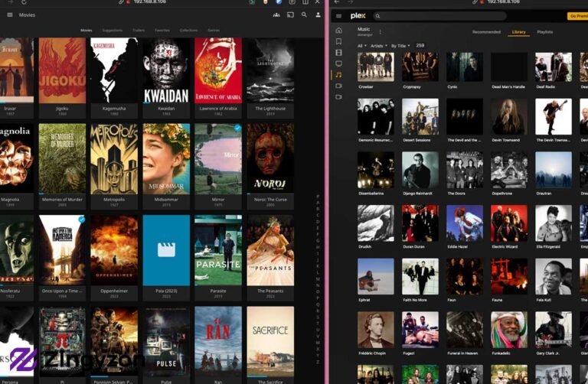Open Recommended tab in Plex Music
This screenshot has width=588, height=384.
[486, 32]
